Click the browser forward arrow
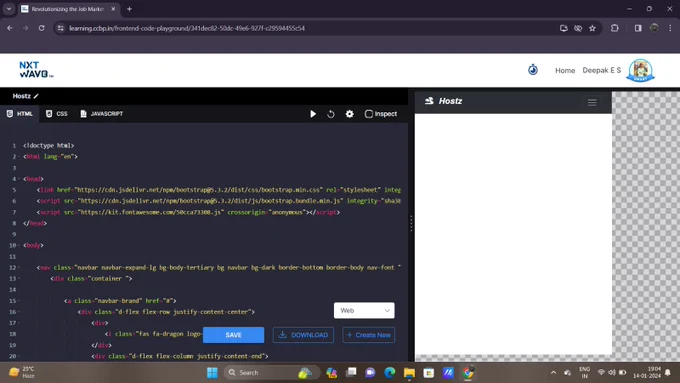The height and width of the screenshot is (383, 680). tap(26, 28)
